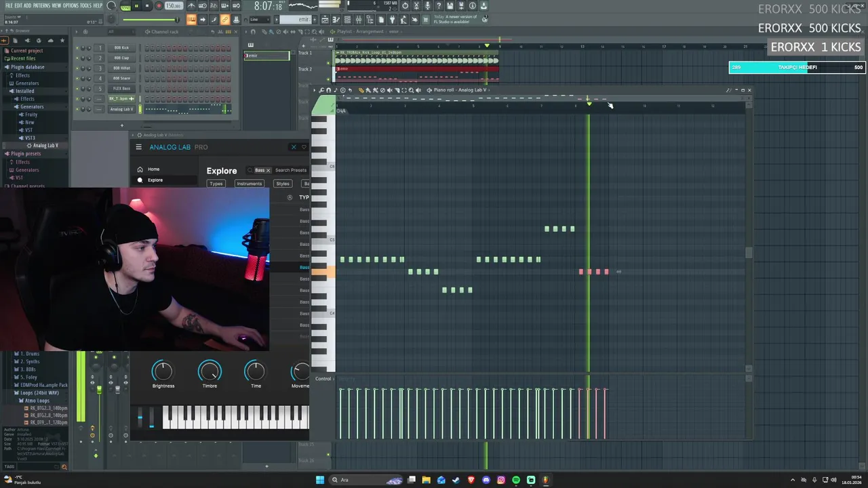Screen dimensions: 868x488
Task: Click the Brightness knob
Action: pos(163,371)
